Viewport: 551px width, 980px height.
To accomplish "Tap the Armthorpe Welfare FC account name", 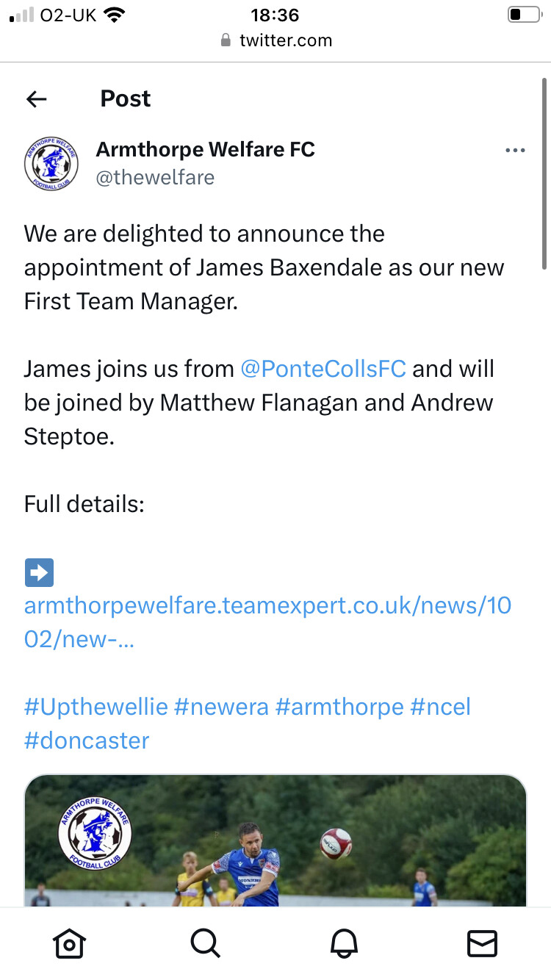I will (206, 150).
